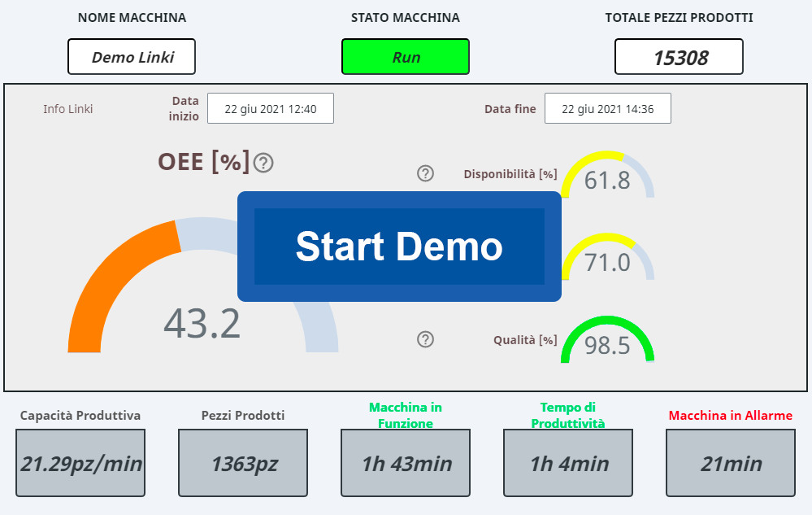Select the Demo Linki machine name box

tap(132, 56)
